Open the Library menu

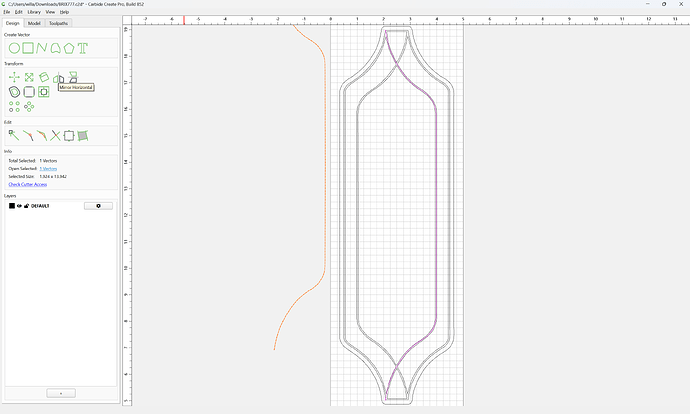tap(34, 12)
